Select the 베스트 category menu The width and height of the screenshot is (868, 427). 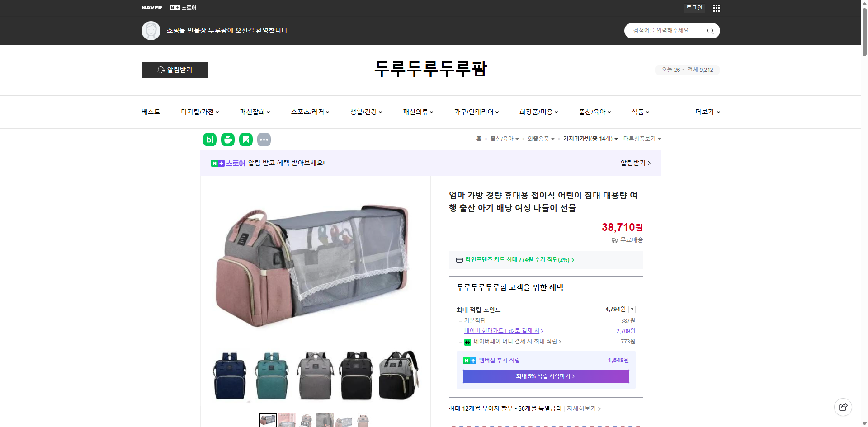click(150, 112)
